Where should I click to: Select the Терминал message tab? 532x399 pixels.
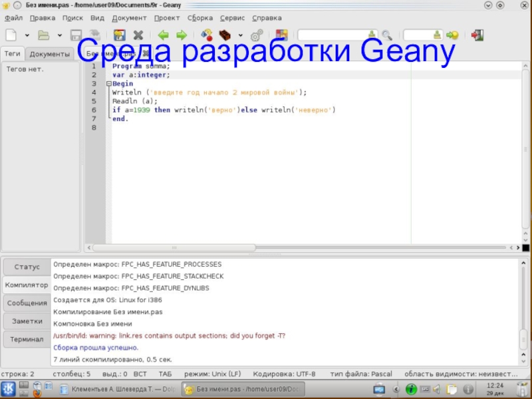pos(27,339)
